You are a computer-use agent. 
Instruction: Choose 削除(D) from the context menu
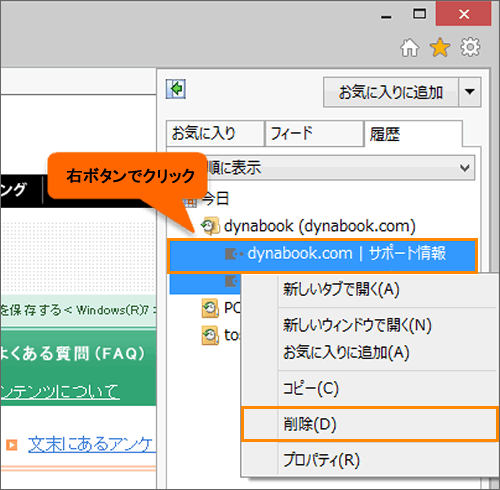point(369,424)
